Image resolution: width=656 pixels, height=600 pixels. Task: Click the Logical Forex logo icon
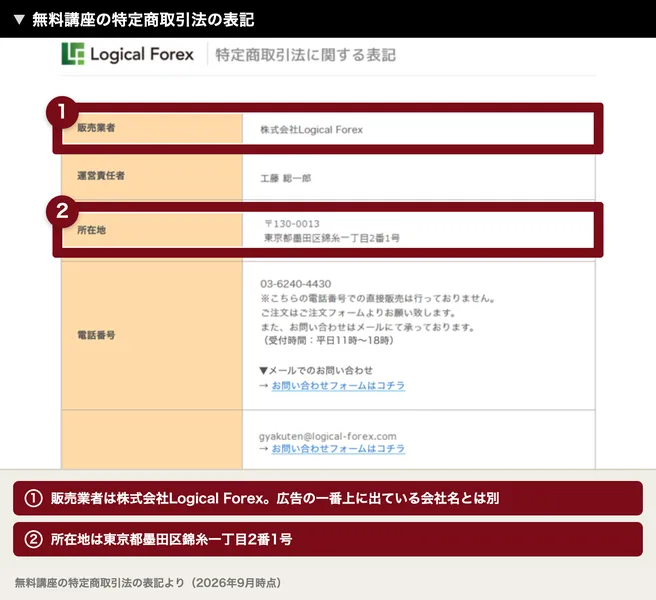(x=73, y=54)
